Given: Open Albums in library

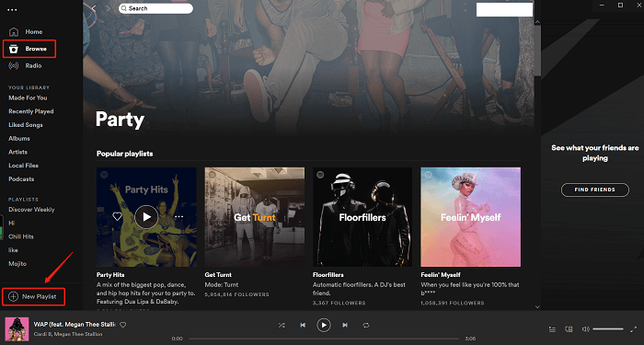Looking at the screenshot, I should [19, 138].
